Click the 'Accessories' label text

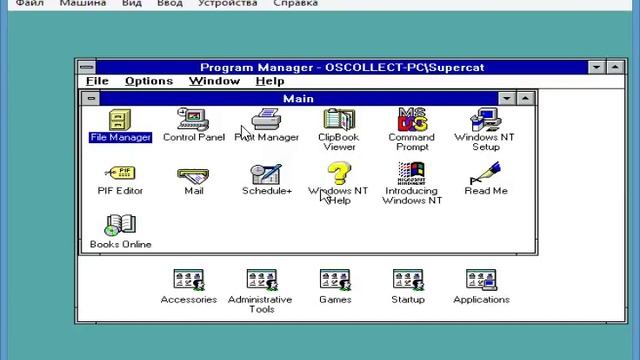point(189,299)
